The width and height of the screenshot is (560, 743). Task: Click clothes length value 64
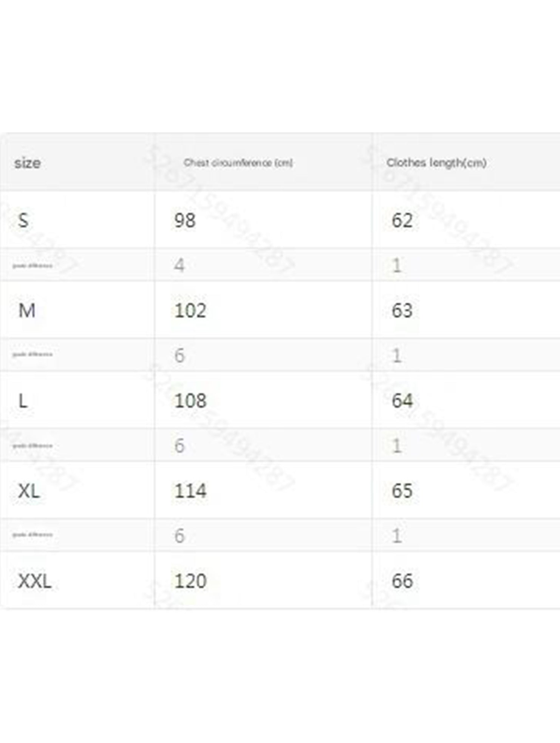(x=402, y=401)
